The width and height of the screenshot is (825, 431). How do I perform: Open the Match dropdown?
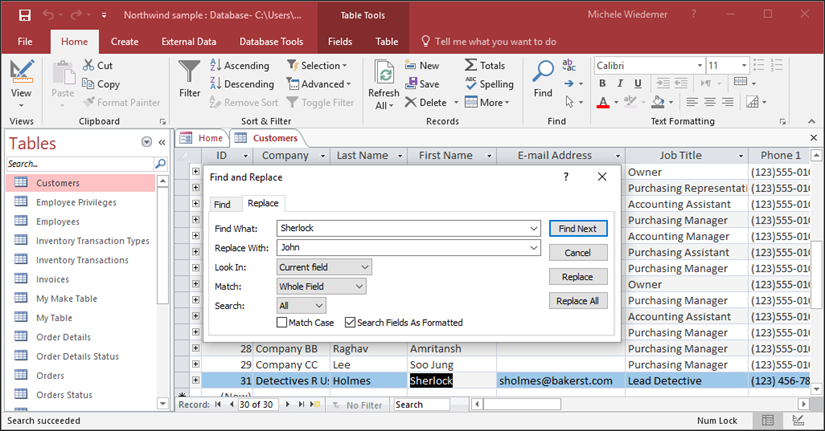359,286
